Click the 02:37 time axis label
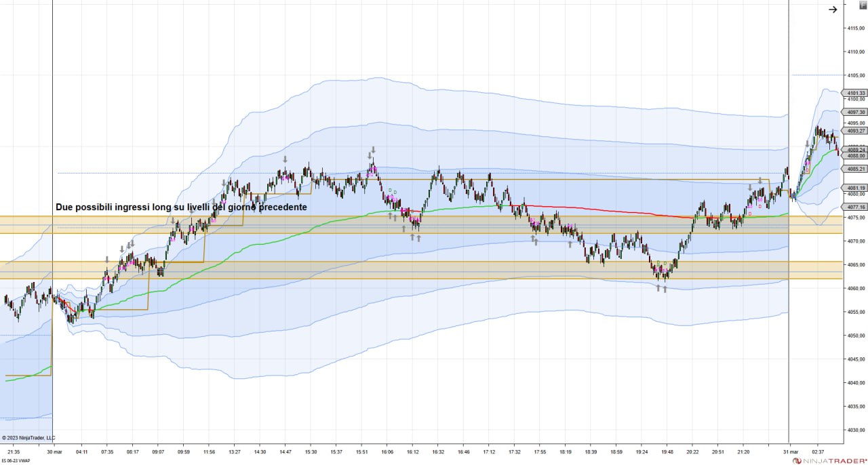The height and width of the screenshot is (465, 868). (817, 451)
